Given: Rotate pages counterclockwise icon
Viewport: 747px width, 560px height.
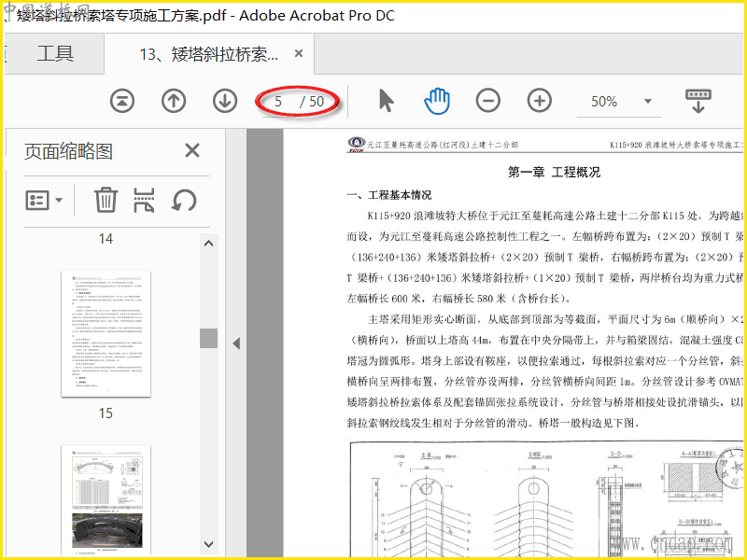Looking at the screenshot, I should coord(184,200).
